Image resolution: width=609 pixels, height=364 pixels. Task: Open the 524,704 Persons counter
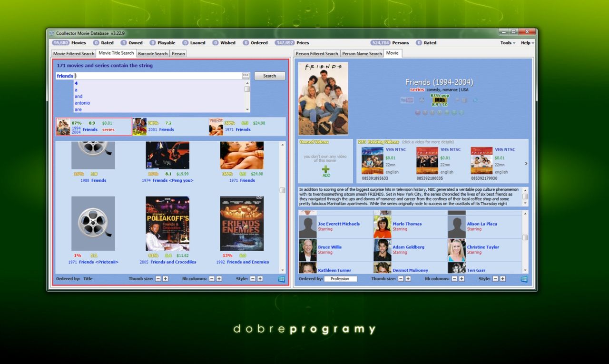390,43
